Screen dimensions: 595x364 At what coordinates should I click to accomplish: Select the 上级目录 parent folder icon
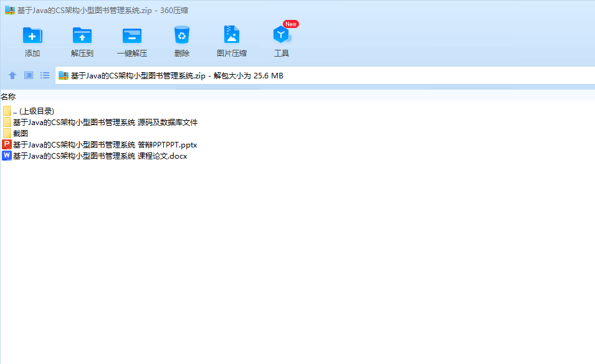[x=7, y=111]
